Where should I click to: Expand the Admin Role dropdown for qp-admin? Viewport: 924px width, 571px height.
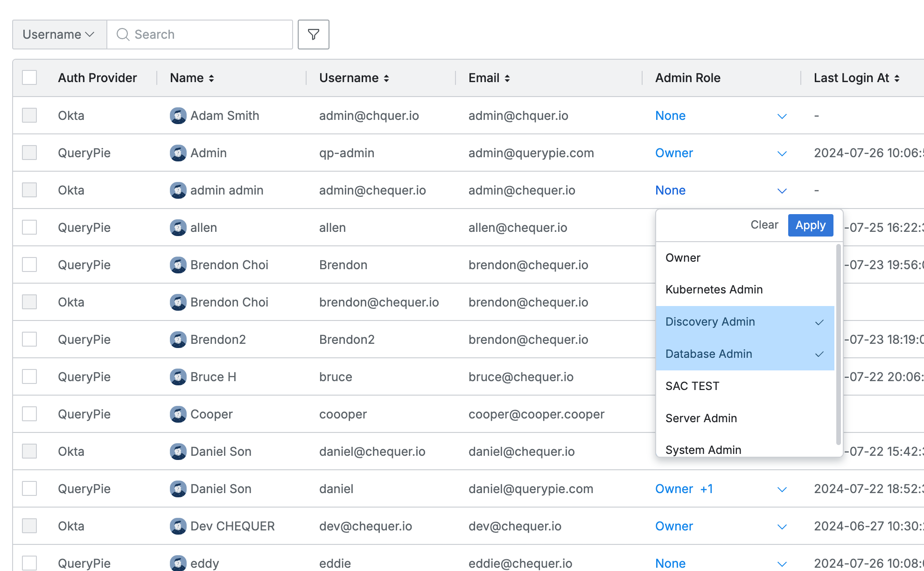point(782,153)
